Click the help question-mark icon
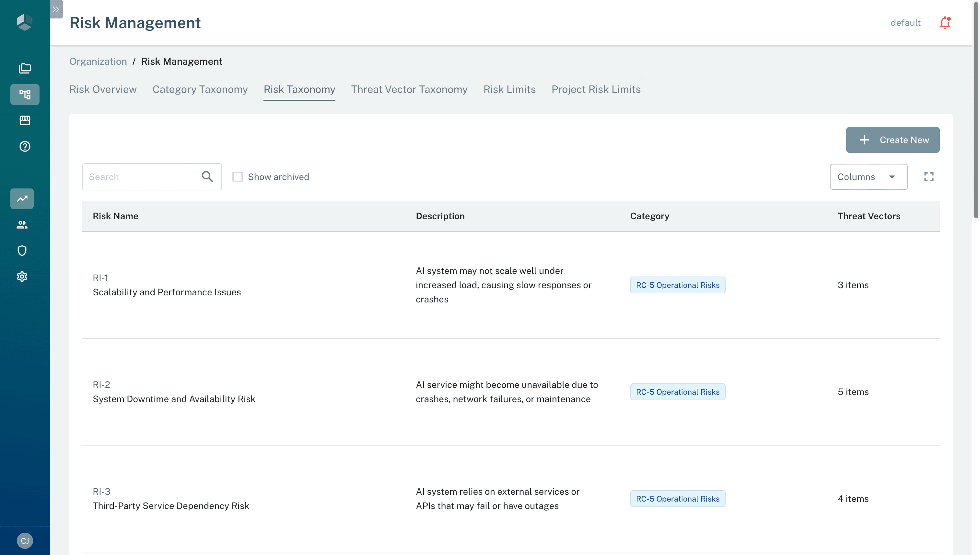The height and width of the screenshot is (555, 980). point(25,146)
